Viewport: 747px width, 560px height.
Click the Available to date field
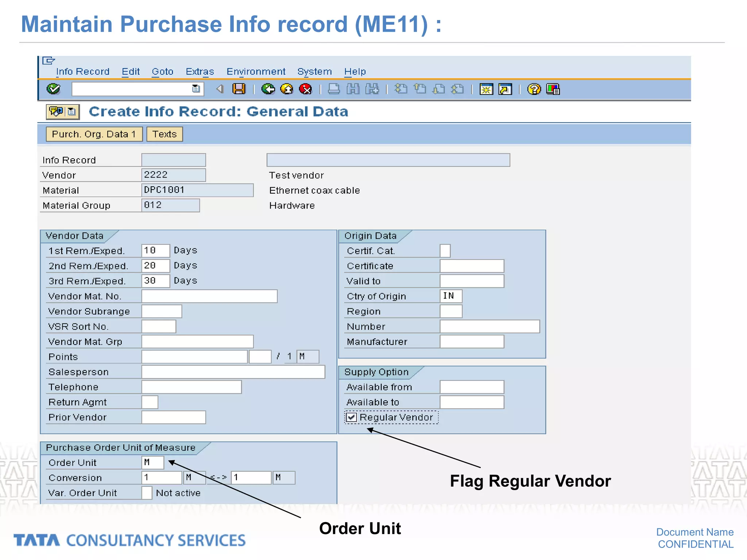tap(472, 402)
